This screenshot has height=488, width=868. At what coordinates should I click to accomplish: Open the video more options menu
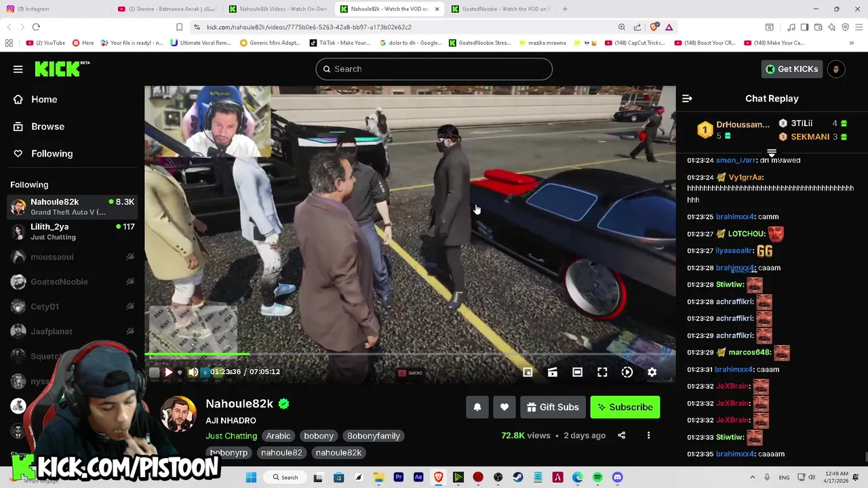point(648,436)
